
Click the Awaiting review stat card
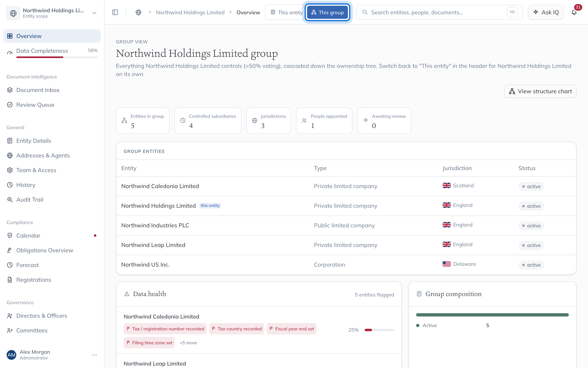[384, 121]
